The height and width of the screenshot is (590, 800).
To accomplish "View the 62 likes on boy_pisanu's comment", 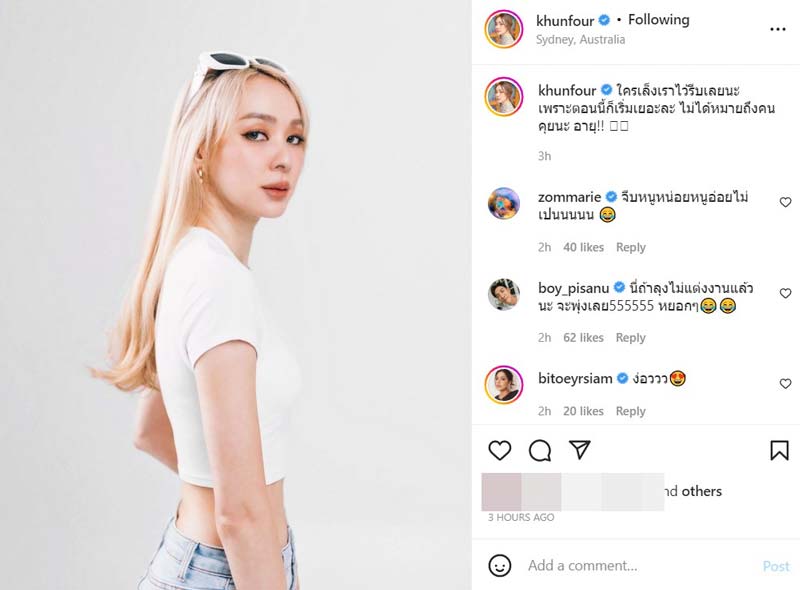I will [583, 338].
